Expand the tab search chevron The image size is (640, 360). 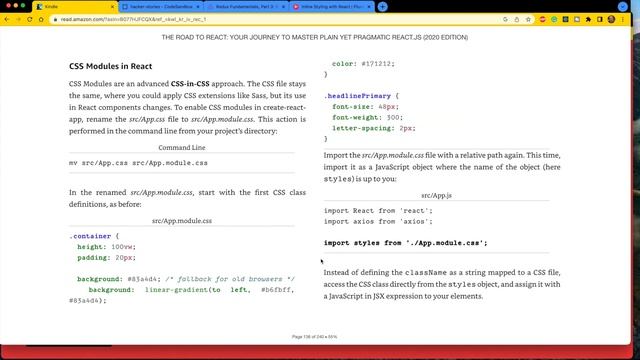point(622,7)
